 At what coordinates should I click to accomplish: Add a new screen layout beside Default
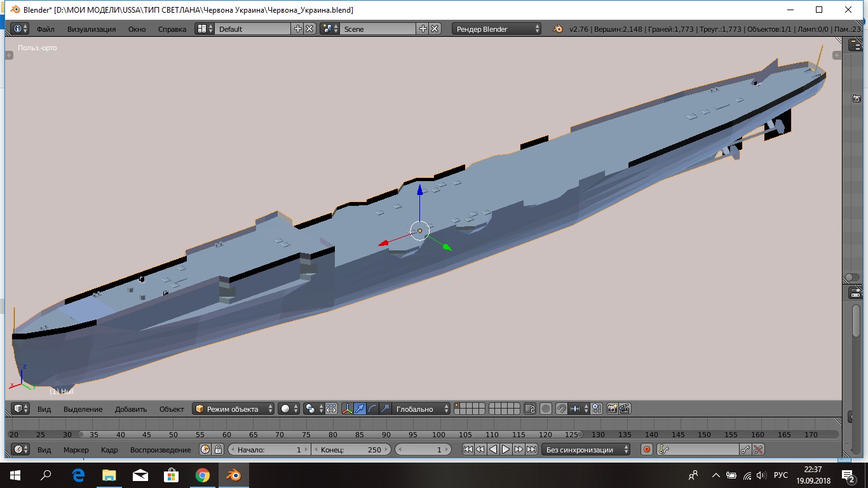pos(297,29)
